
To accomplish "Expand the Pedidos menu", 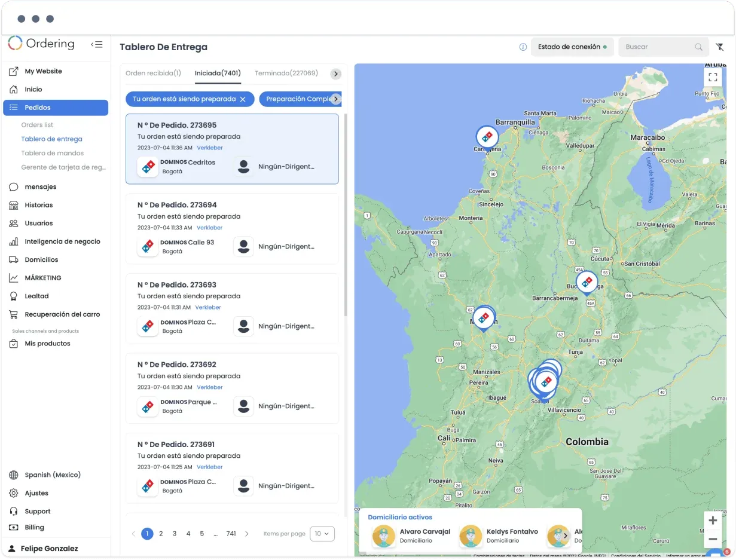I will [x=56, y=108].
